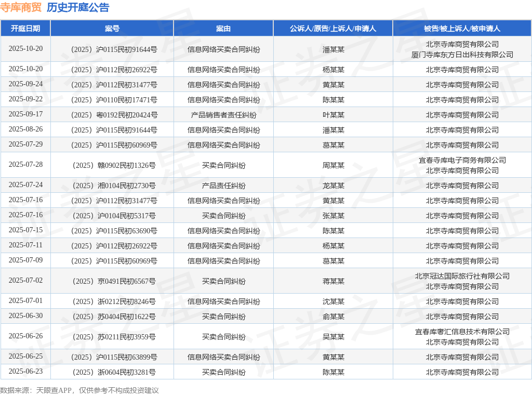Image resolution: width=532 pixels, height=395 pixels.
Task: Click the 开庭日期 column header
Action: coord(25,29)
